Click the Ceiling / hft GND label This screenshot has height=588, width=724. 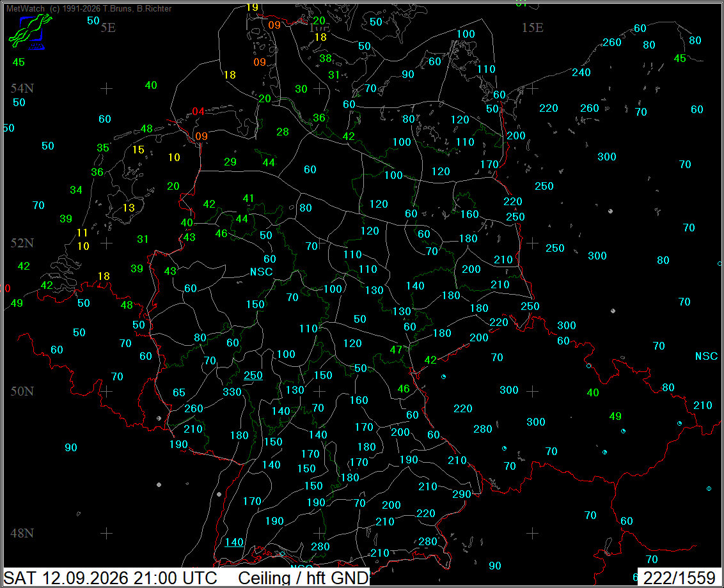coord(303,578)
